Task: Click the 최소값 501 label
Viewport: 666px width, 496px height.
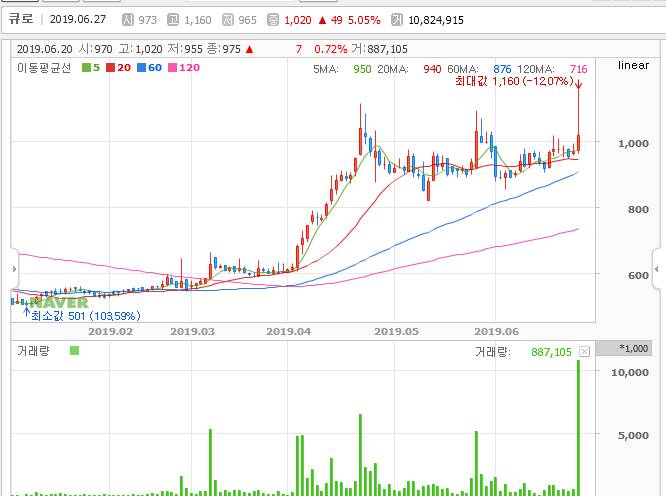Action: [x=85, y=316]
